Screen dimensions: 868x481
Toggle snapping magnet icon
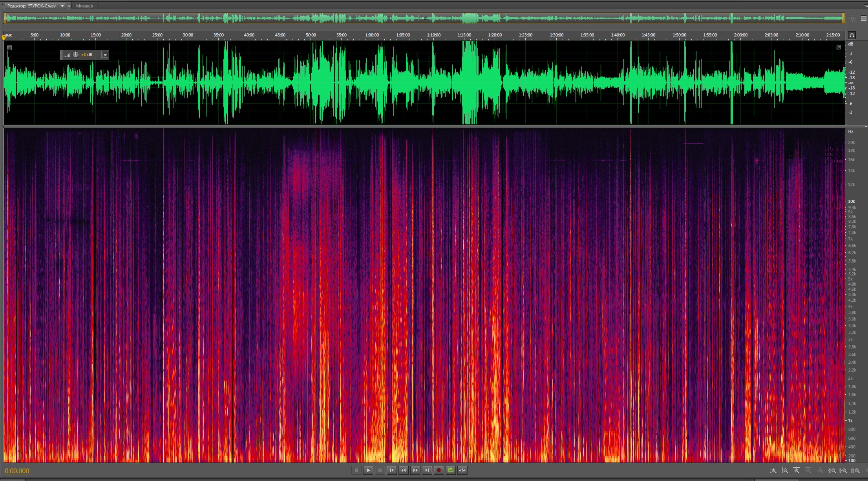(x=852, y=35)
